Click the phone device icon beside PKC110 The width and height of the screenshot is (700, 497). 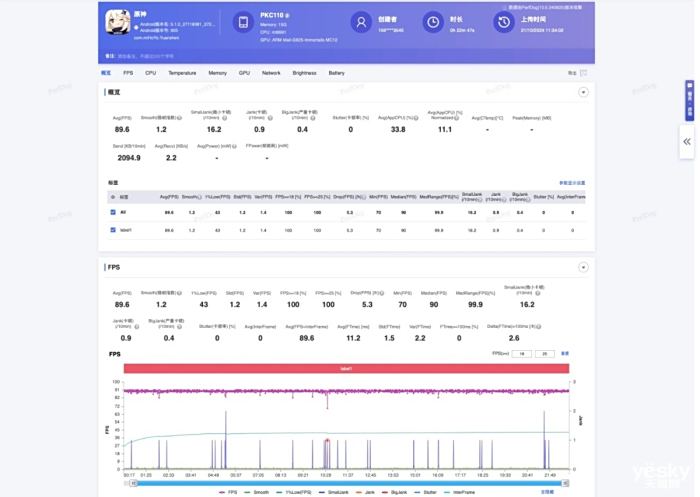(x=242, y=21)
